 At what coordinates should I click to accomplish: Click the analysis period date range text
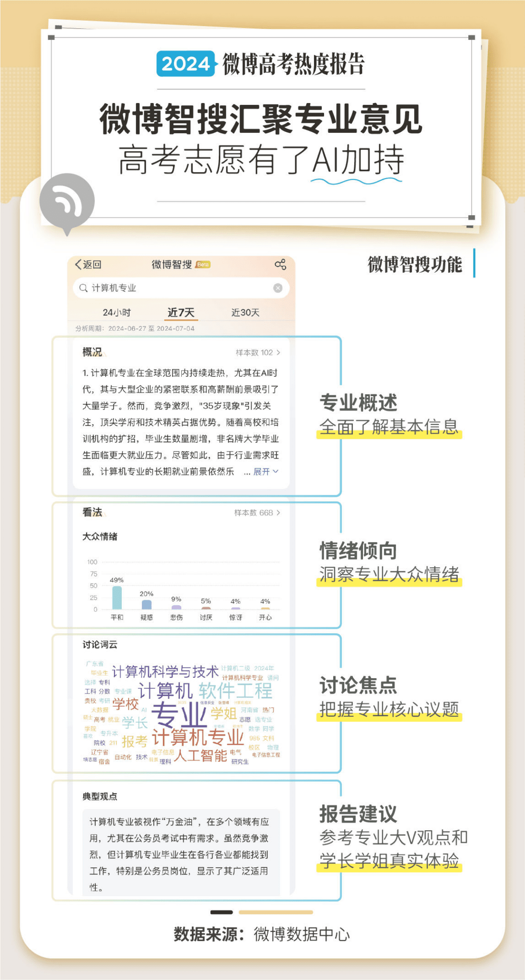[135, 328]
